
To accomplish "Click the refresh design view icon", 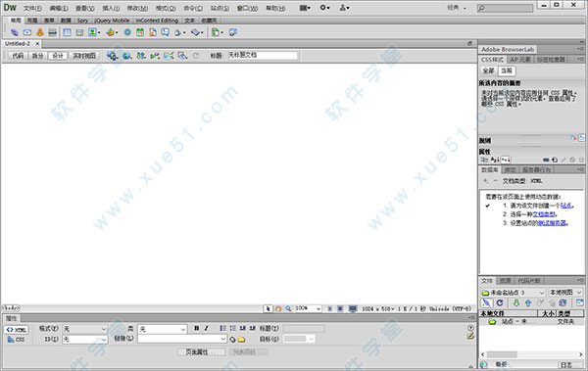I will [x=195, y=56].
